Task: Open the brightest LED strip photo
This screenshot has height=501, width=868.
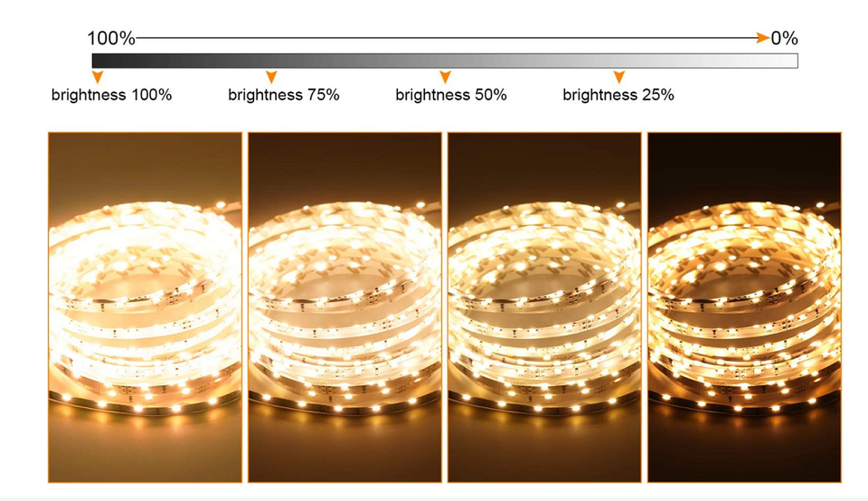Action: click(x=145, y=307)
